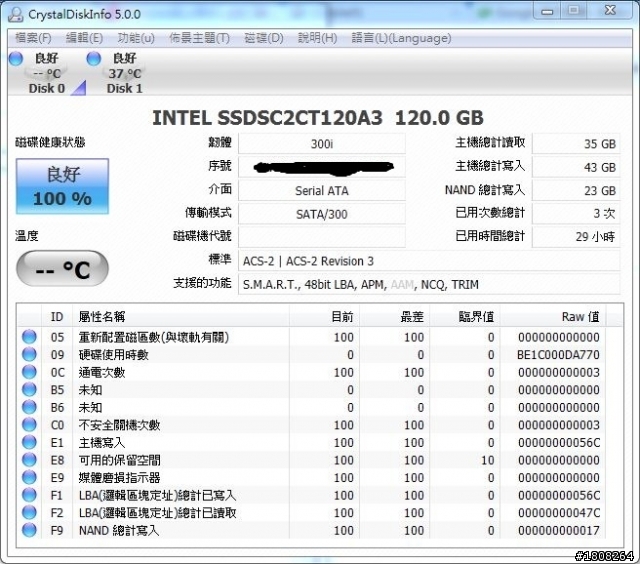
Task: Click status orb of attribute F1 row
Action: point(29,495)
